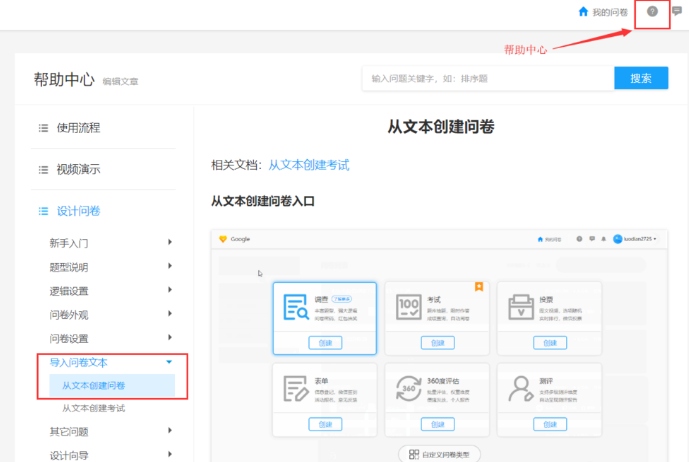Image resolution: width=689 pixels, height=462 pixels.
Task: Click 创建 button under 表单 card
Action: [x=325, y=424]
